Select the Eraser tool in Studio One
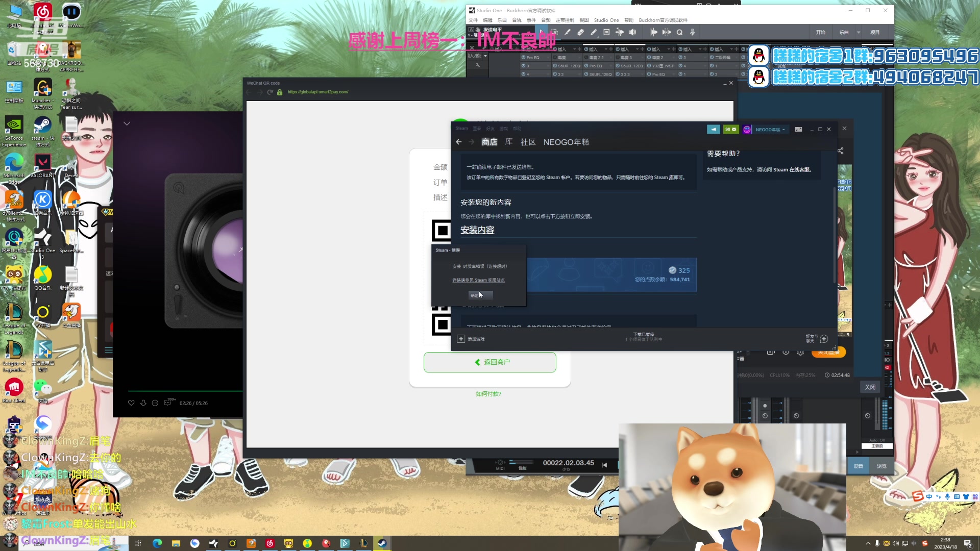Image resolution: width=980 pixels, height=551 pixels. click(x=580, y=32)
